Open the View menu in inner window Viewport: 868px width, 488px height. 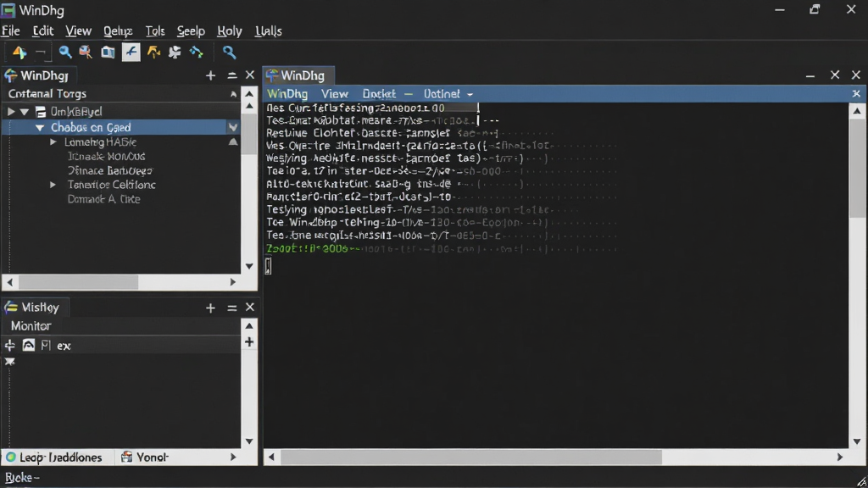tap(334, 94)
